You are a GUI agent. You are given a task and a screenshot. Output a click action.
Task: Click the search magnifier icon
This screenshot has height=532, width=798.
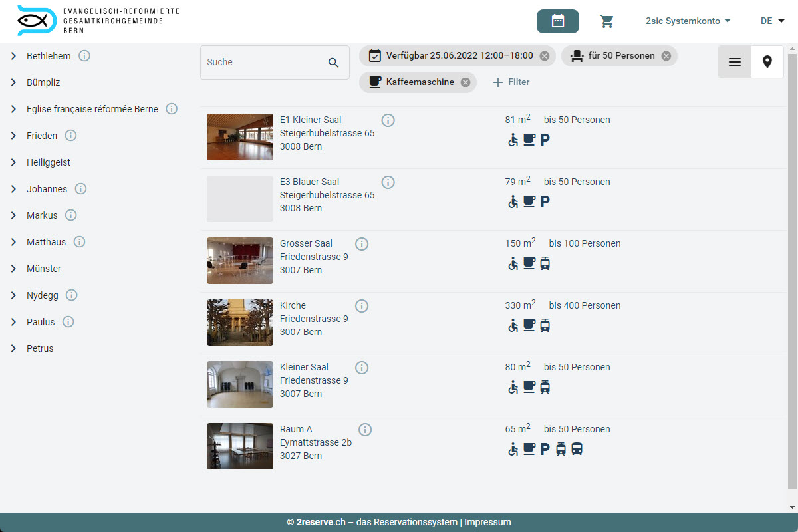coord(334,63)
